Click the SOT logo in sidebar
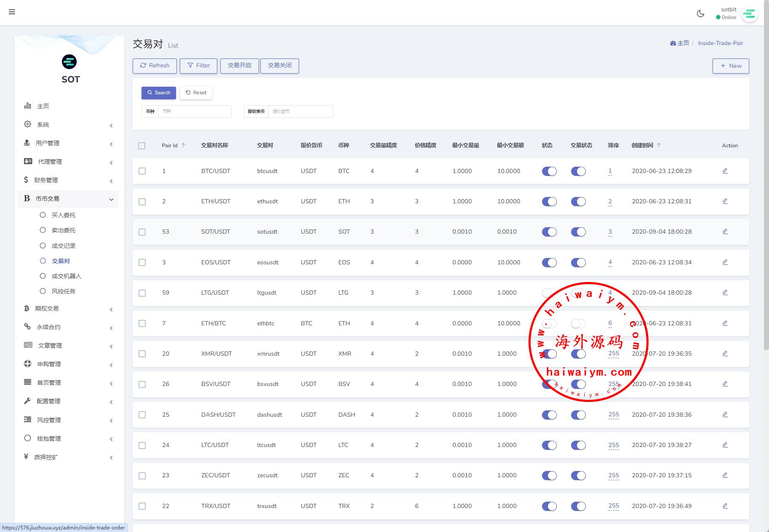This screenshot has height=532, width=769. [69, 62]
